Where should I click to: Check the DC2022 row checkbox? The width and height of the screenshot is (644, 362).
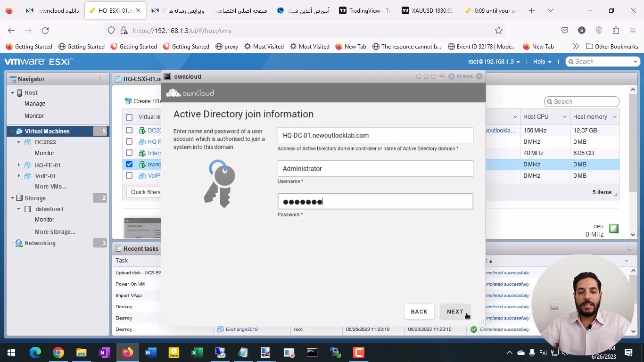point(129,130)
